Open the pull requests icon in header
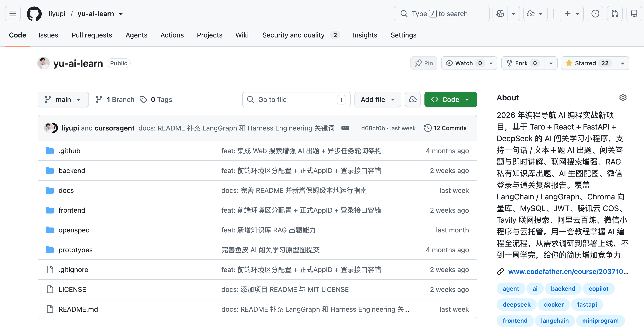This screenshot has width=644, height=327. (x=615, y=14)
